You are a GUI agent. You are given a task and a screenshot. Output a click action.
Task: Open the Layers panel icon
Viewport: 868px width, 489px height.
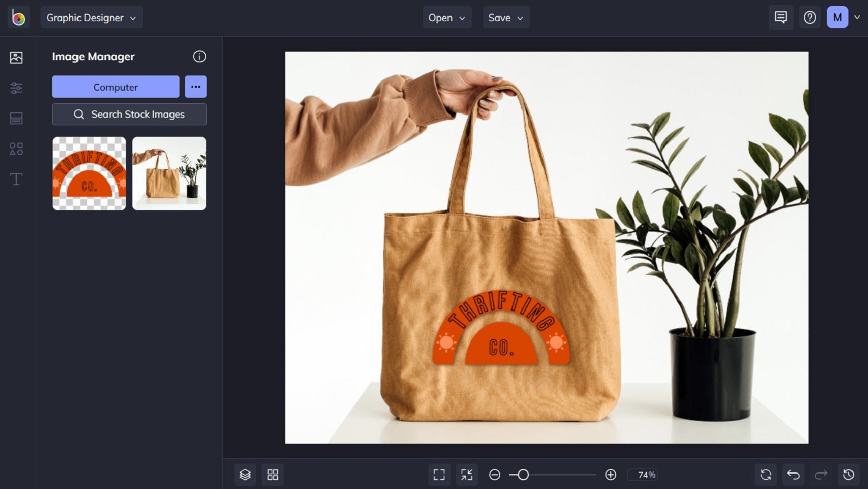click(245, 474)
